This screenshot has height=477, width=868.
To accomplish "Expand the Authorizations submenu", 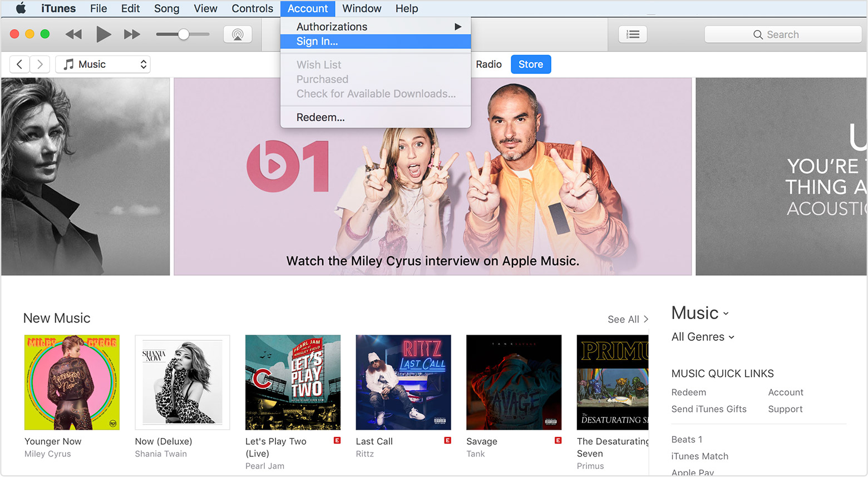I will pyautogui.click(x=376, y=27).
